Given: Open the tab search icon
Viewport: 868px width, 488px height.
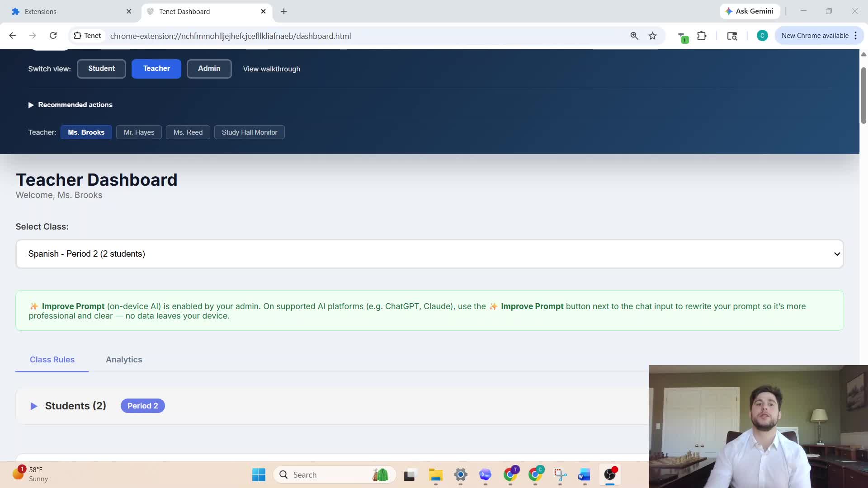Looking at the screenshot, I should coord(732,36).
